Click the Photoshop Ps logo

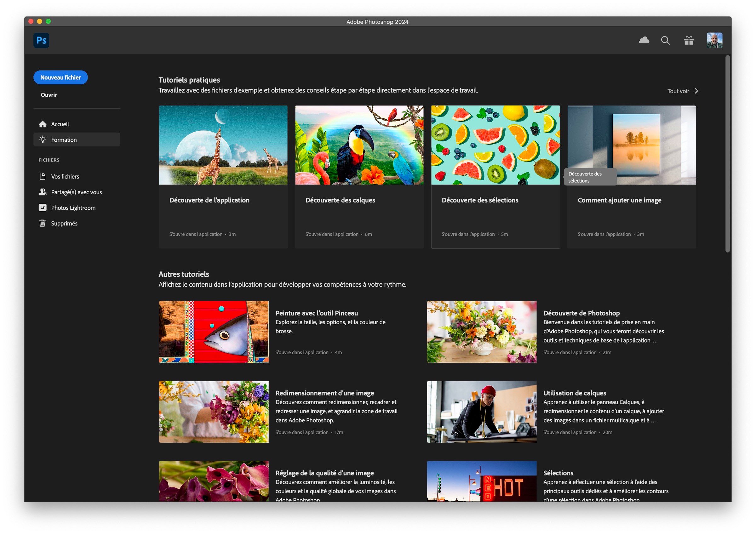(x=41, y=40)
